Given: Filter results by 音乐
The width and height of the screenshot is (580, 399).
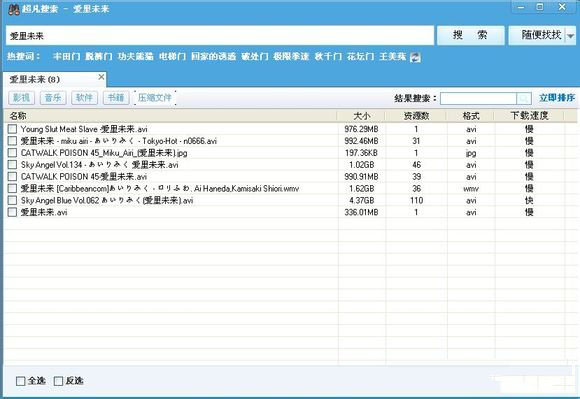Looking at the screenshot, I should click(53, 98).
